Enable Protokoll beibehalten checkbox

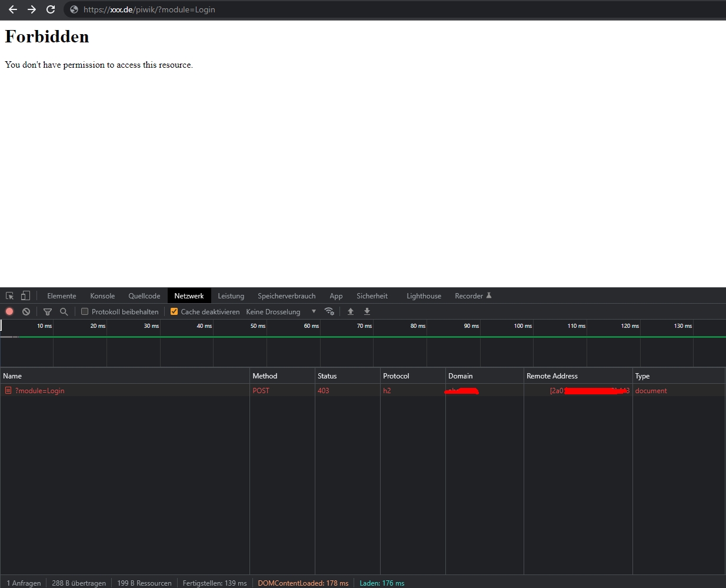(x=85, y=311)
